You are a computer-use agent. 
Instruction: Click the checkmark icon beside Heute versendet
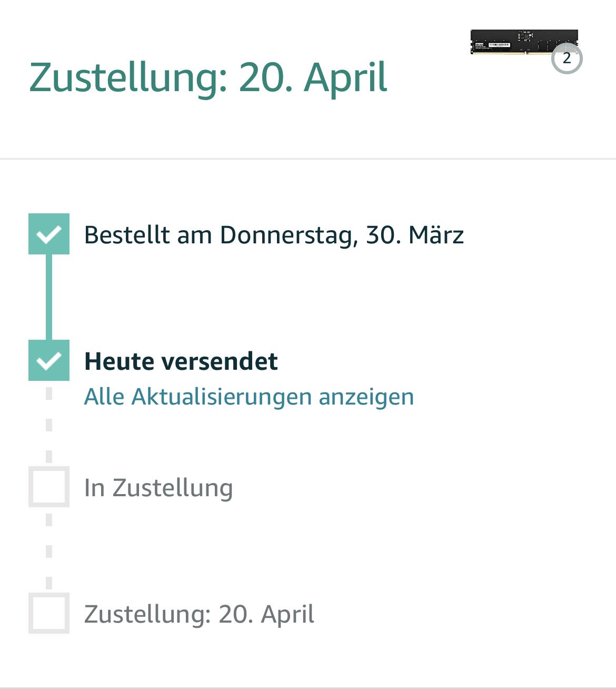tap(48, 360)
